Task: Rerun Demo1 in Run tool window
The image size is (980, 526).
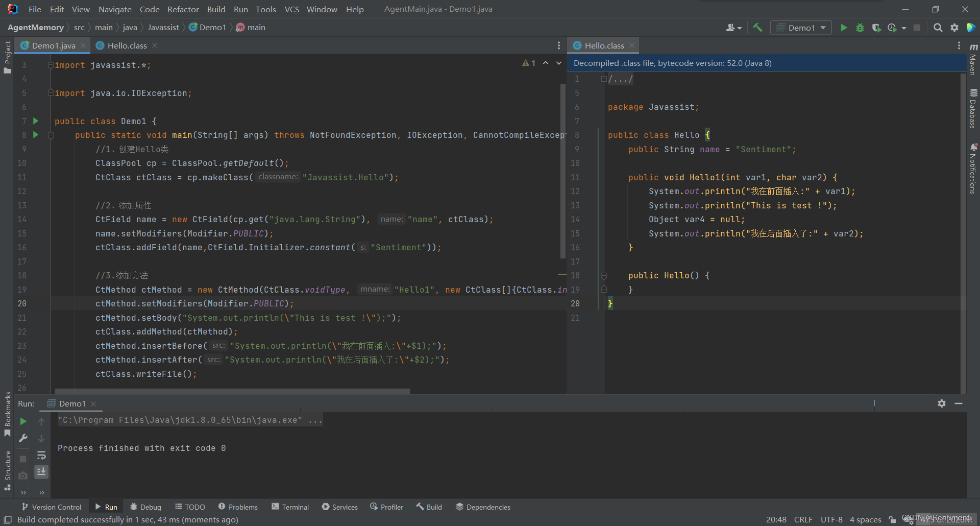Action: [x=23, y=421]
